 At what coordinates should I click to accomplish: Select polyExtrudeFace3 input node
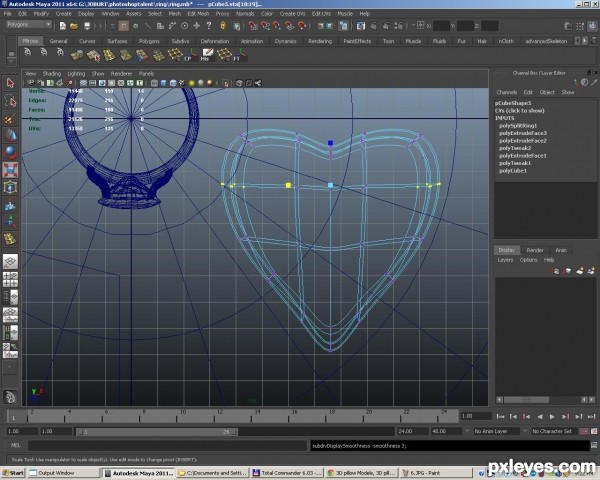point(523,133)
